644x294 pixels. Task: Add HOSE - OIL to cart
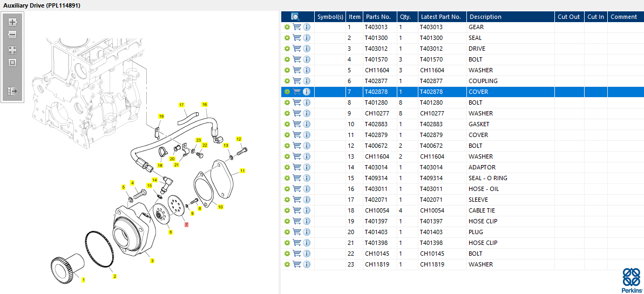(297, 189)
